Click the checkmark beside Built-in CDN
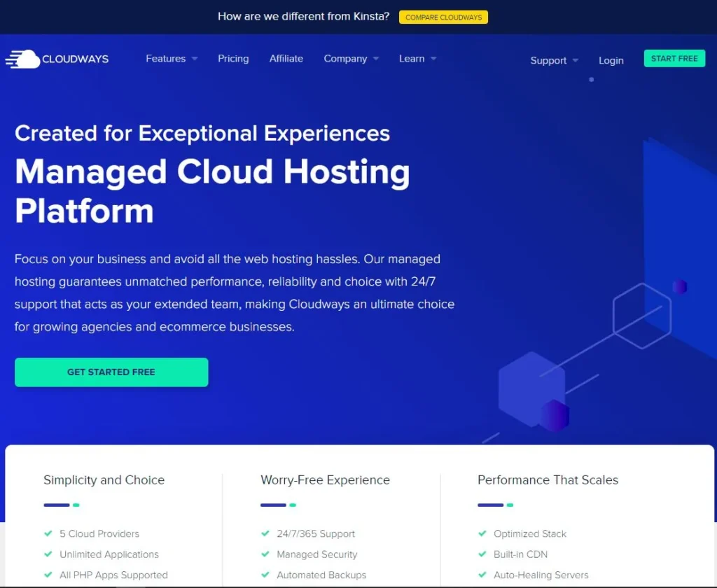 click(482, 554)
